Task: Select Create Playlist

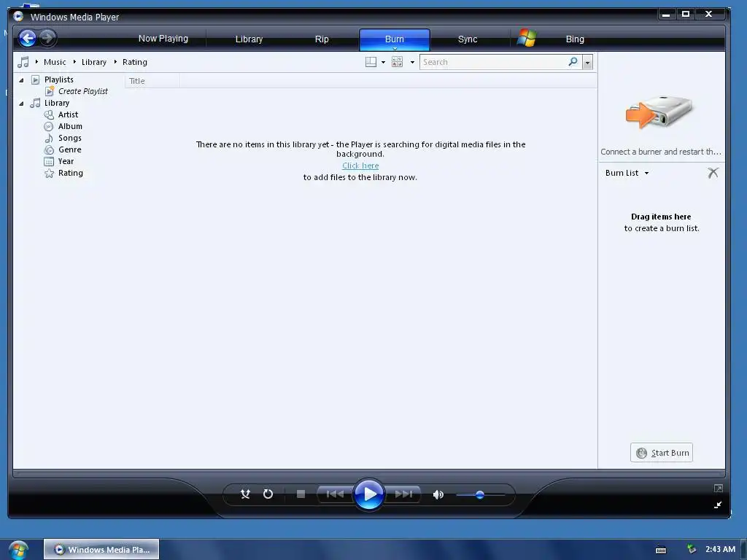Action: [83, 91]
